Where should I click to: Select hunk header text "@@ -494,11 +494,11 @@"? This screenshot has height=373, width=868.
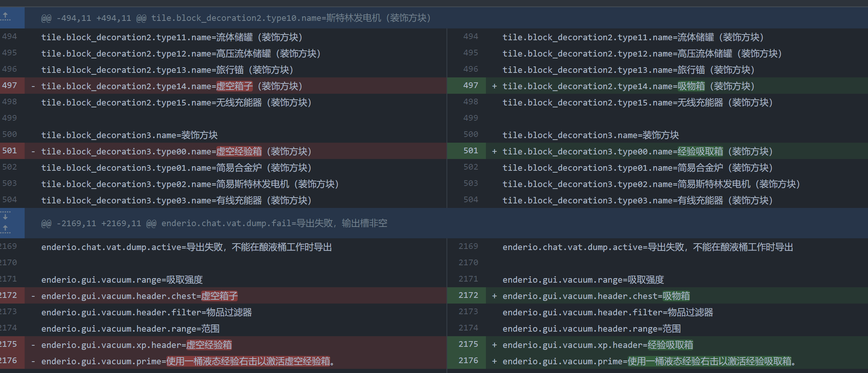coord(94,18)
